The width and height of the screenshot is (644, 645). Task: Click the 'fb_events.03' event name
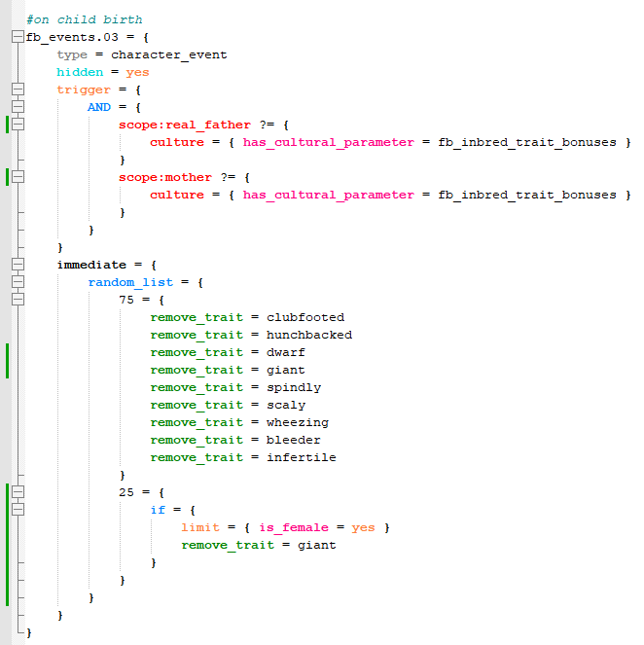point(72,37)
